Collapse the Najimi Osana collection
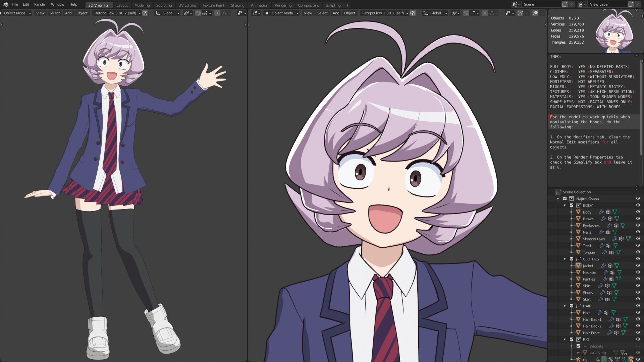This screenshot has height=362, width=644. point(558,199)
